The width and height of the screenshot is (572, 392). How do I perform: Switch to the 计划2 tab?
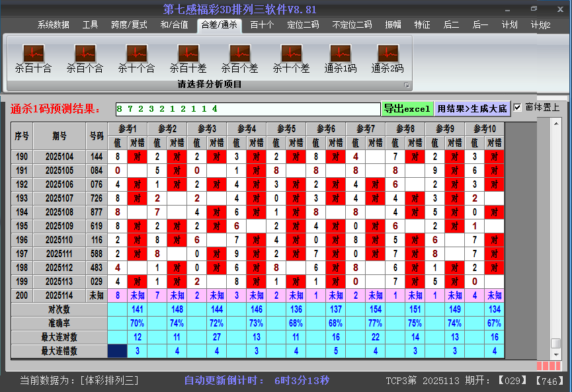pos(540,25)
